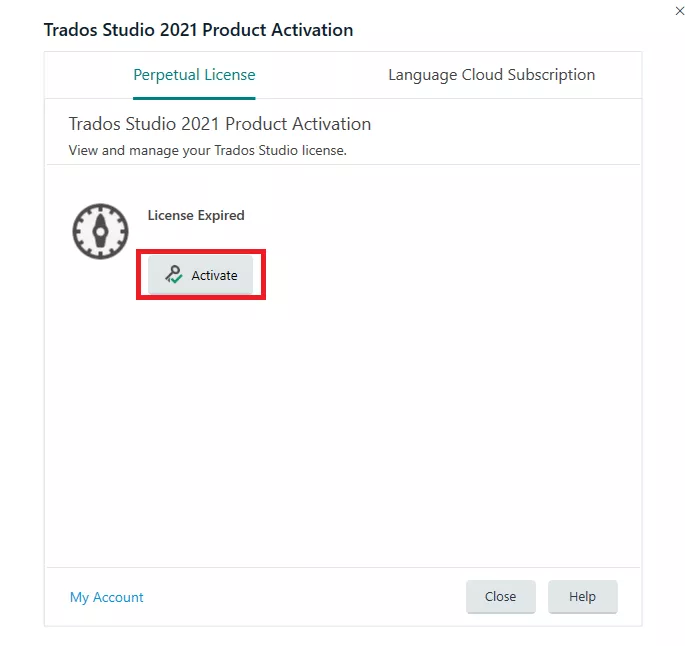
Task: Activate the expired Trados Studio license
Action: 201,275
